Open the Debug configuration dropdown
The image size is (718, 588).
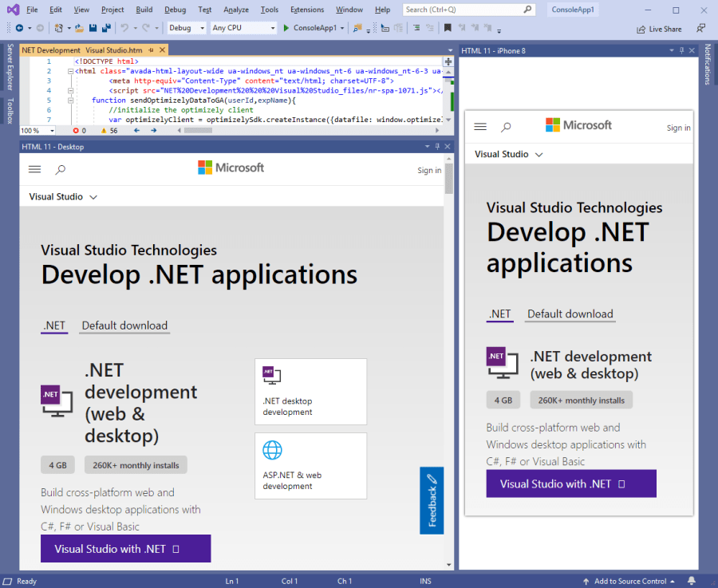[187, 28]
